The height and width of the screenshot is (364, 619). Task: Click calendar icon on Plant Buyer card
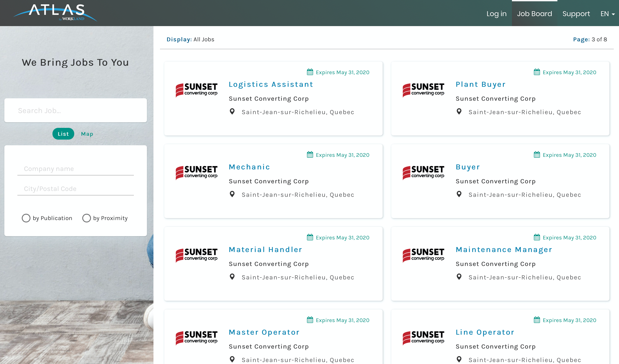[x=537, y=72]
